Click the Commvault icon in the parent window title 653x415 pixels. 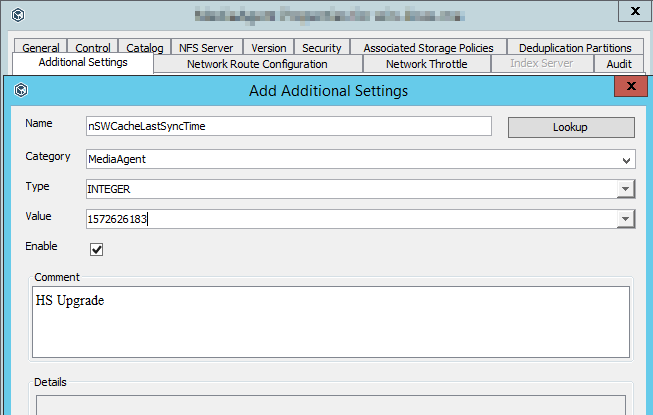(18, 15)
